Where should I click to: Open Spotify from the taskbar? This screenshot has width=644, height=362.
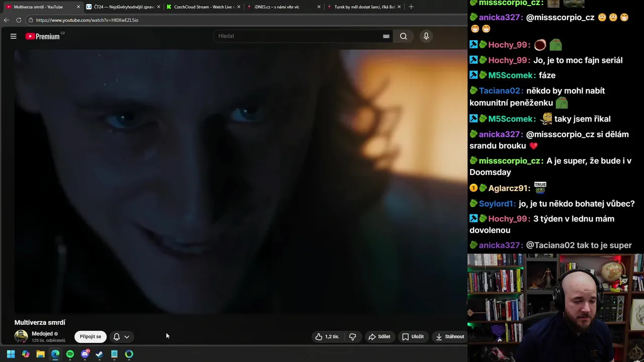tap(70, 354)
